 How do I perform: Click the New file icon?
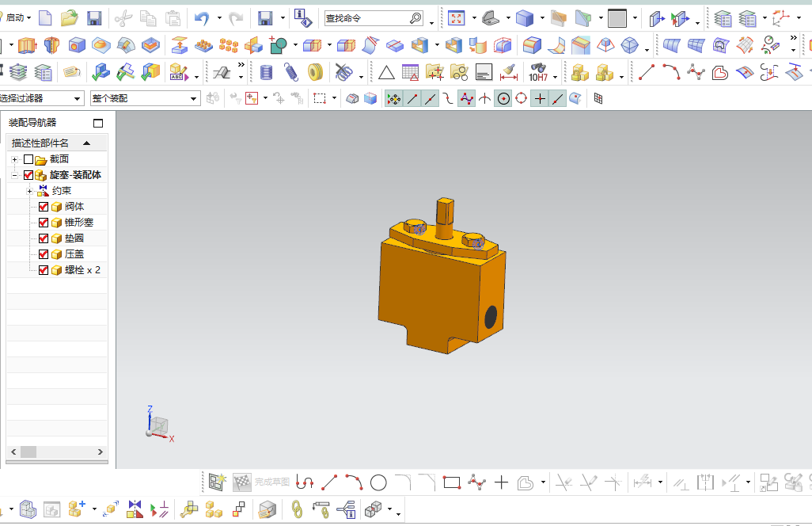(46, 18)
